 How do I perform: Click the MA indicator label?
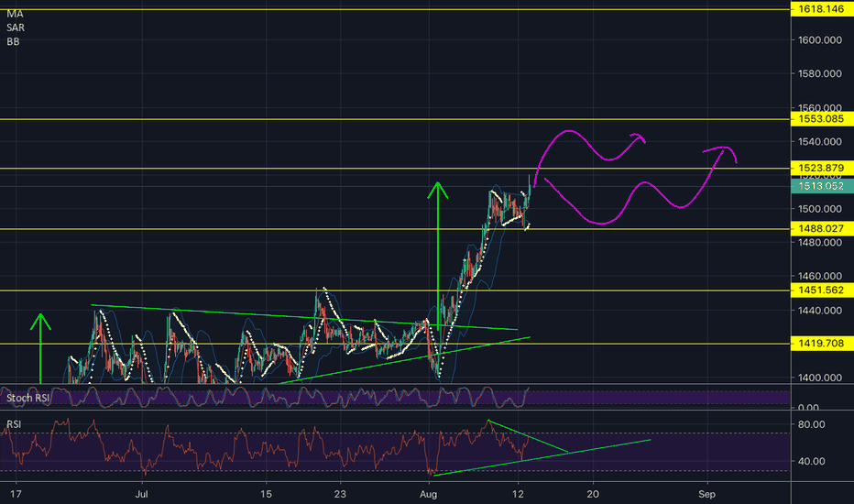pos(15,14)
